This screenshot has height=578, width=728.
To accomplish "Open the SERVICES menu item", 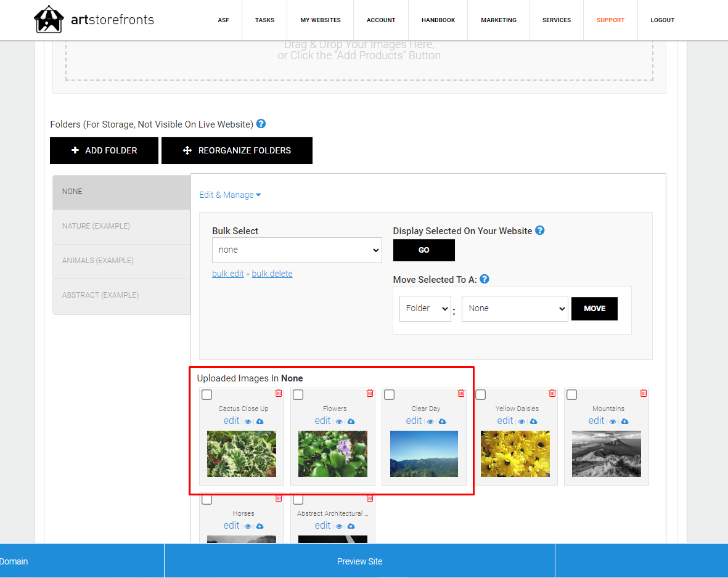I will coord(557,20).
